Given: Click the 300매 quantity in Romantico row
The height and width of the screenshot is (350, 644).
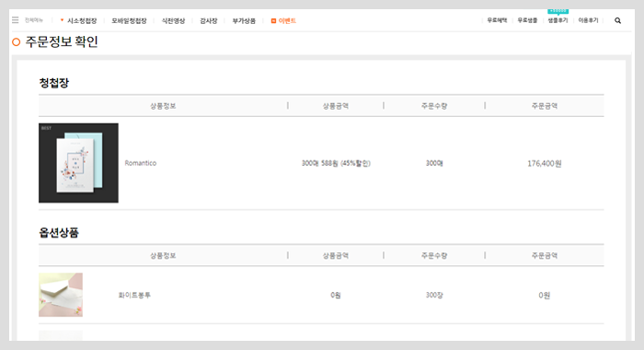Looking at the screenshot, I should click(434, 163).
